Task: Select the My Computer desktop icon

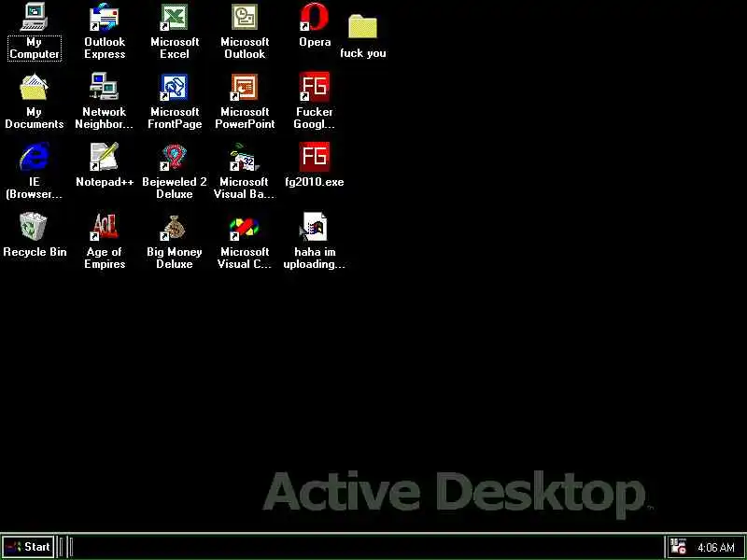Action: coord(34,17)
